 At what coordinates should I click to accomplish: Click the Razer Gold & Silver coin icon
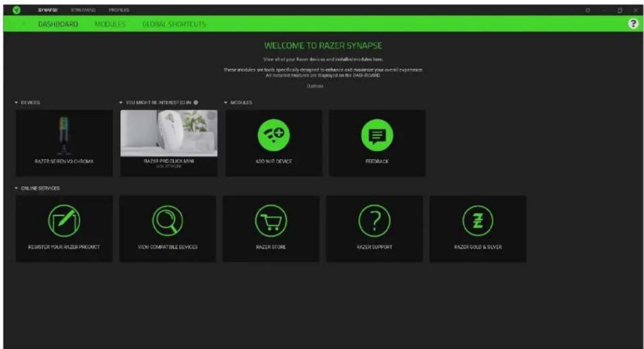pyautogui.click(x=478, y=222)
